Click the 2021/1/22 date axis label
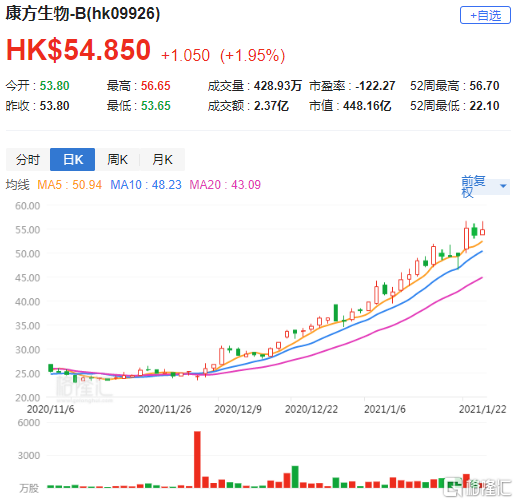Viewport: 518px width, 504px height. pos(482,409)
